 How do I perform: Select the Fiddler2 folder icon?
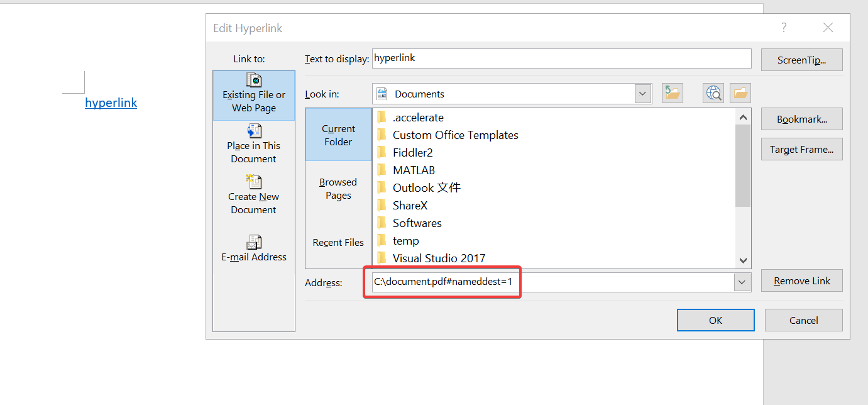click(x=381, y=153)
